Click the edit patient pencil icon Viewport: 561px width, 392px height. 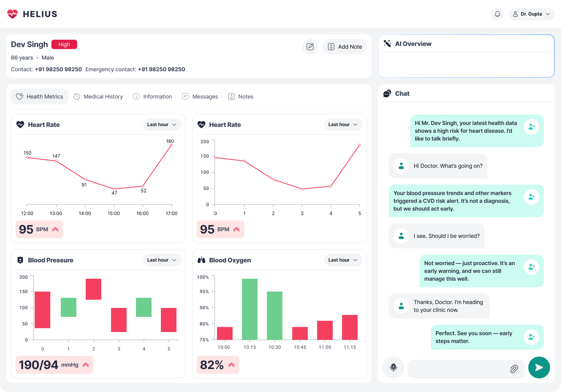point(310,47)
